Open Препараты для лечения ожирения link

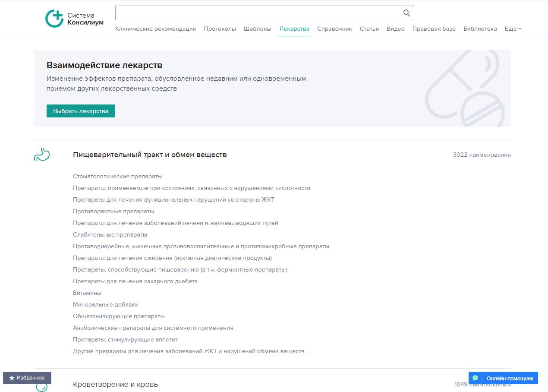(x=172, y=258)
